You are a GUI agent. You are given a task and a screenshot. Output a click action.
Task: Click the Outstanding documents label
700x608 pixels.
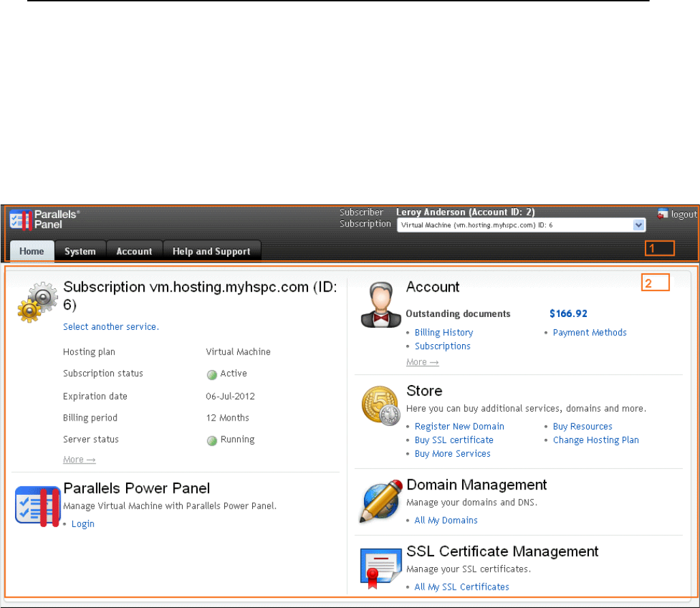tap(458, 314)
